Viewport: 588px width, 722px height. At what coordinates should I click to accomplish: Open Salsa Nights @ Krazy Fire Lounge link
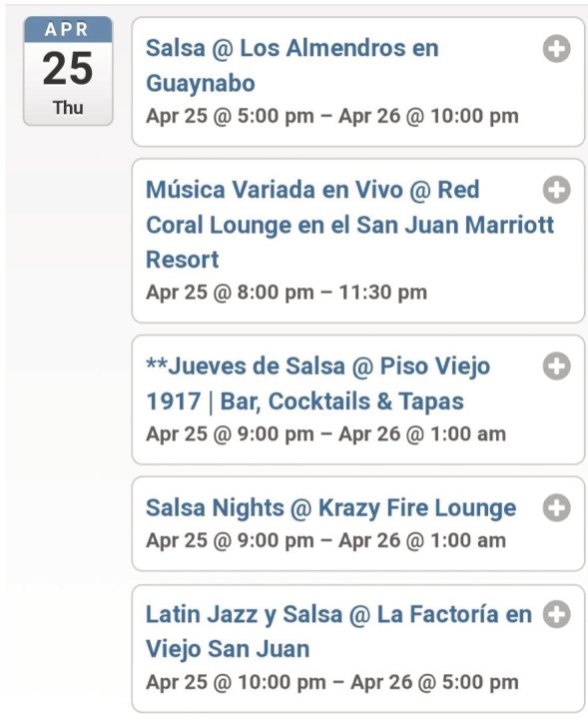click(330, 508)
